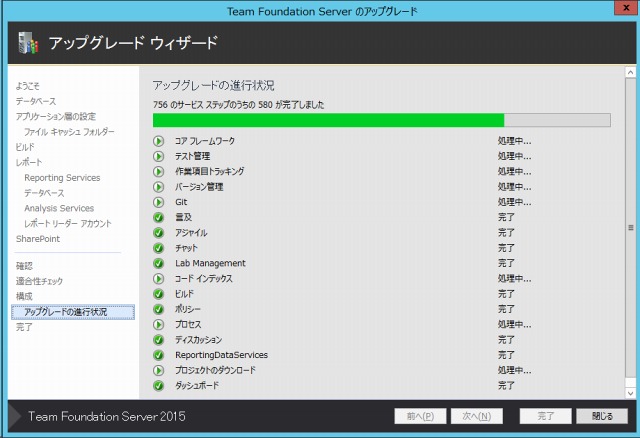Viewport: 640px width, 438px height.
Task: Click the vertical scrollbar thumb
Action: (630, 227)
